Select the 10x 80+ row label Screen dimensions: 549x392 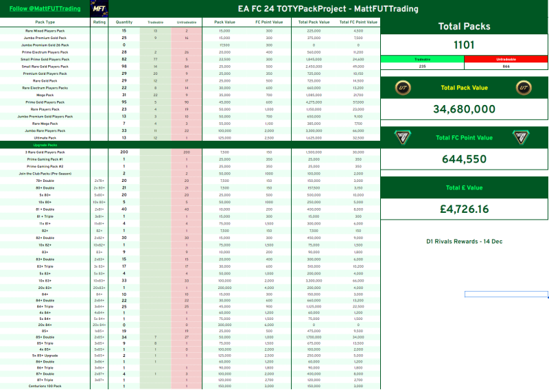tap(45, 202)
